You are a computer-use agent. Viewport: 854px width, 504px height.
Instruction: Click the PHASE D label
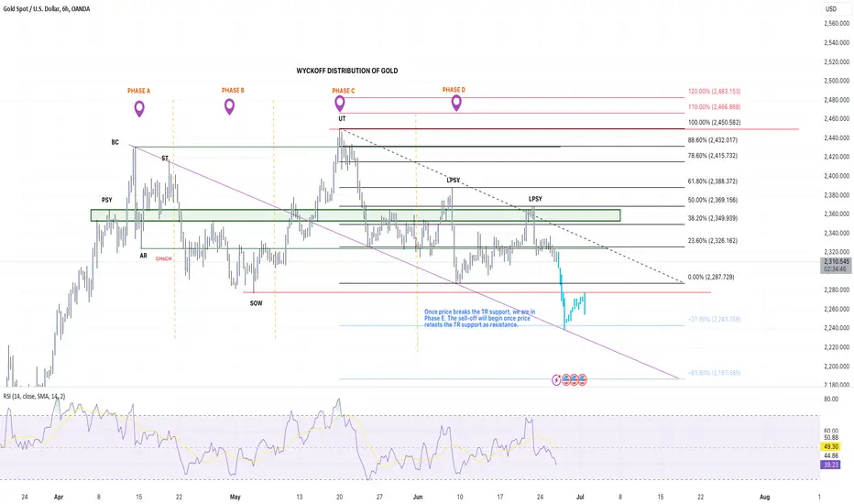[454, 90]
